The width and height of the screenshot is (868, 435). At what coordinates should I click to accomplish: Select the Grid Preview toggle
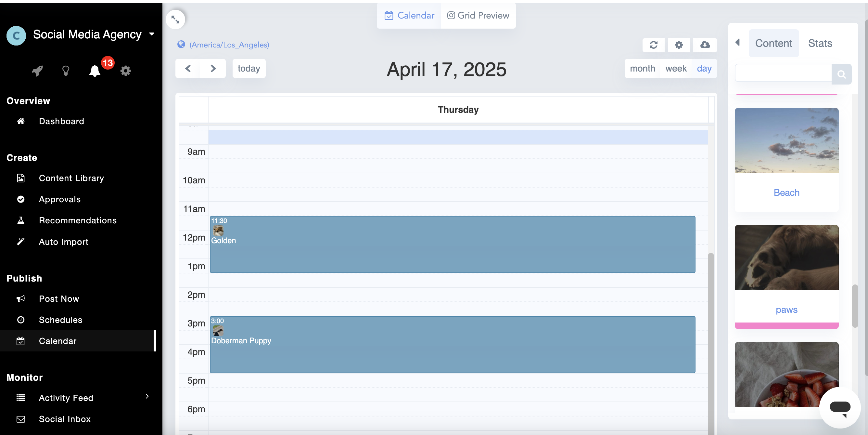478,15
